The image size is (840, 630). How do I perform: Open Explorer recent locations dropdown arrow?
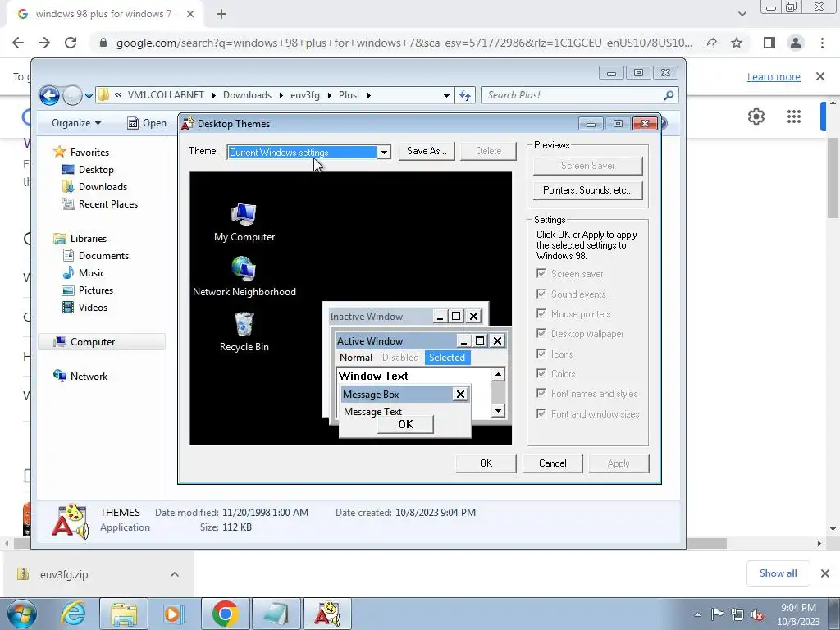coord(89,96)
